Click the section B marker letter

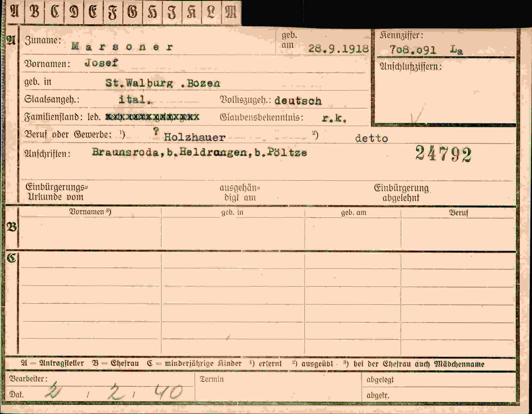tap(12, 227)
